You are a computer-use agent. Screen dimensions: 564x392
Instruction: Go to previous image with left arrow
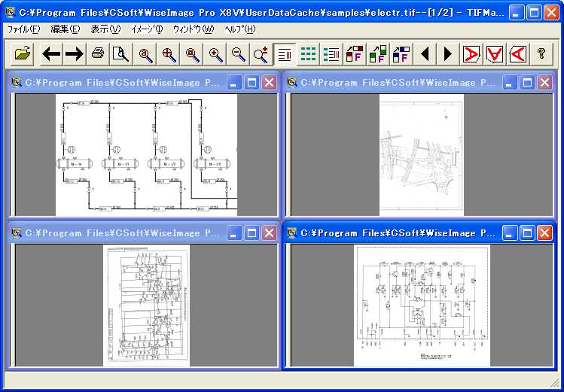click(x=51, y=53)
